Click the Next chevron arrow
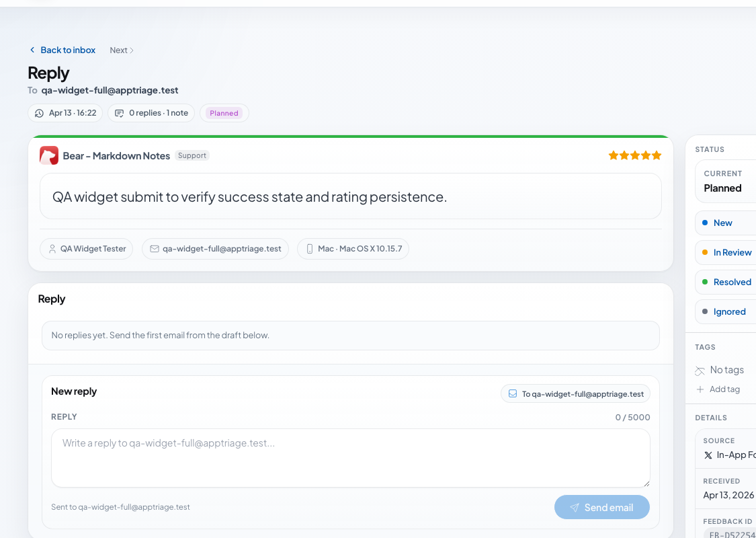The image size is (756, 538). coord(132,50)
